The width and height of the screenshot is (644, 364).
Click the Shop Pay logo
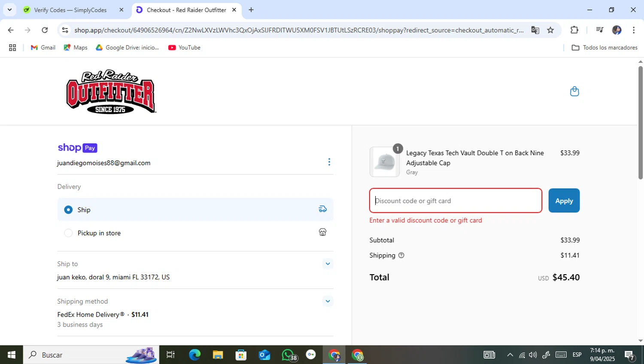[x=78, y=148]
